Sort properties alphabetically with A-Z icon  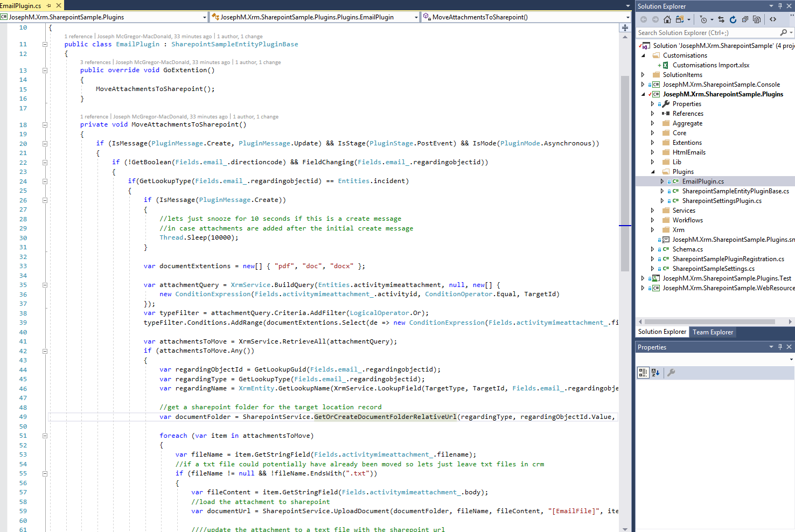click(655, 372)
